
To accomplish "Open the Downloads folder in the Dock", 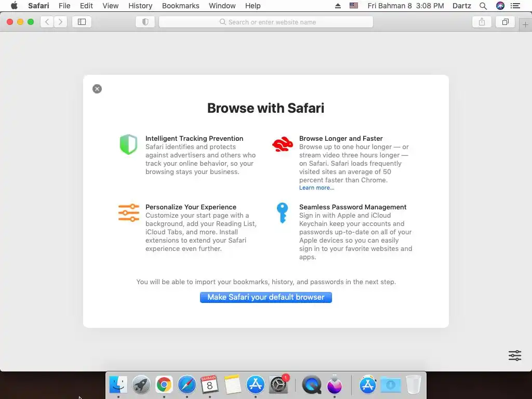I will point(391,385).
